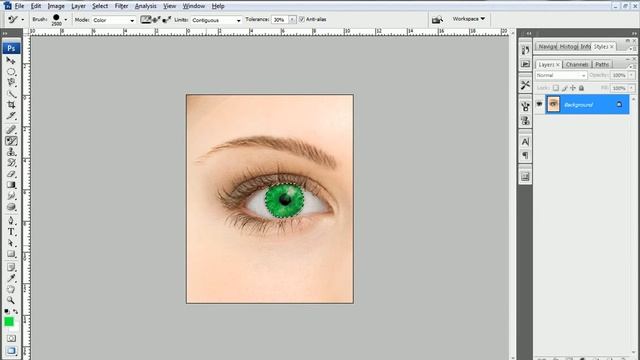The height and width of the screenshot is (360, 640).
Task: Reset default foreground and background colors
Action: click(7, 311)
